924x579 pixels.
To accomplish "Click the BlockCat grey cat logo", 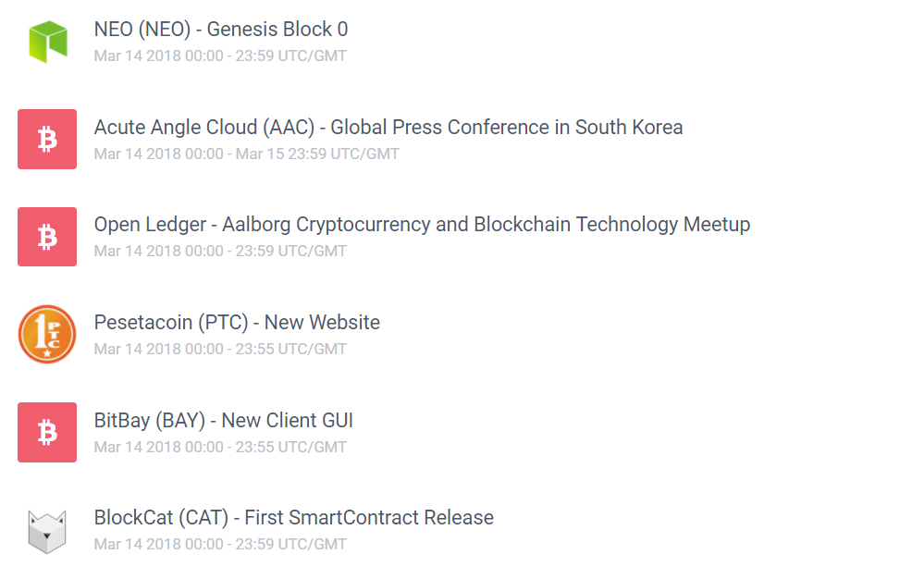I will (x=47, y=530).
